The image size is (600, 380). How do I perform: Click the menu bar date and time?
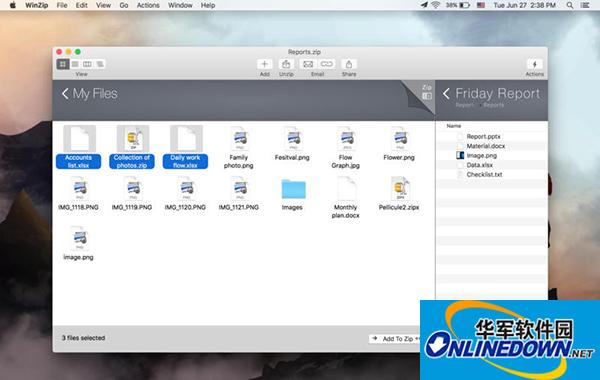[524, 5]
